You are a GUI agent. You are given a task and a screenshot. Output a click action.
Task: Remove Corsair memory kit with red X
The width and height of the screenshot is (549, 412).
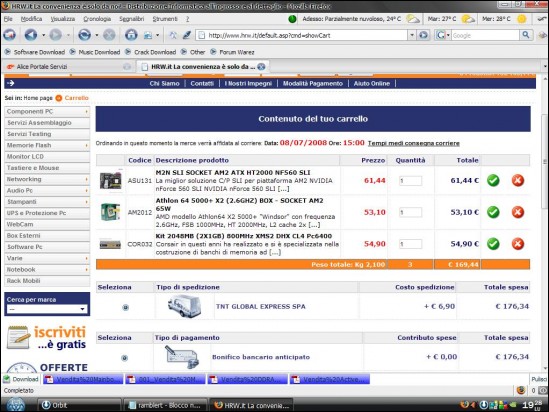pos(517,244)
